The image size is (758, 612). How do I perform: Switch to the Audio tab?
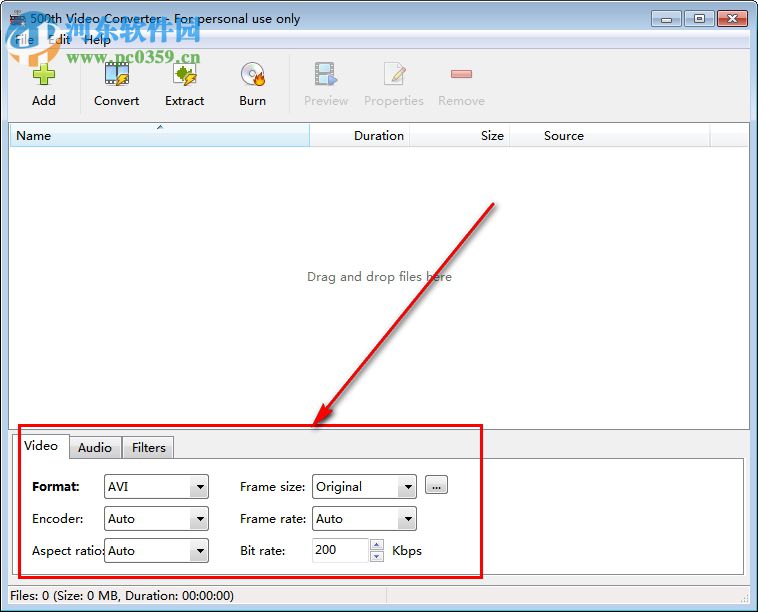point(95,448)
